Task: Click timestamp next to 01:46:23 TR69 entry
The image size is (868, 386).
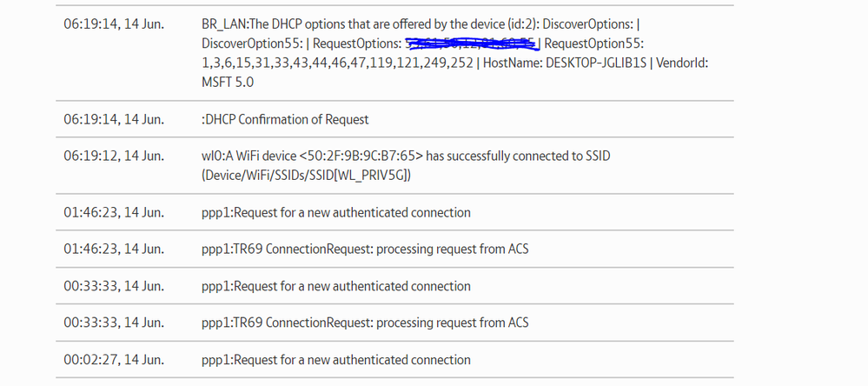Action: point(114,250)
